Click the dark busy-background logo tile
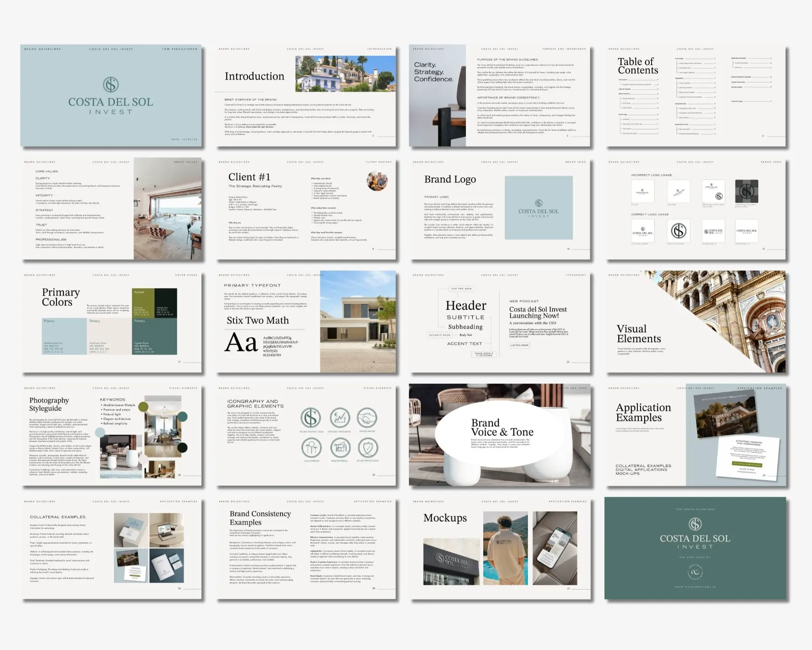 coord(747,191)
